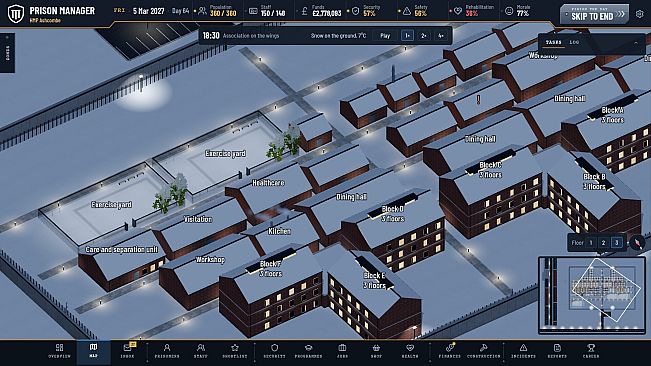Click the Population 360 / 360 value
The image size is (651, 366).
click(x=223, y=14)
